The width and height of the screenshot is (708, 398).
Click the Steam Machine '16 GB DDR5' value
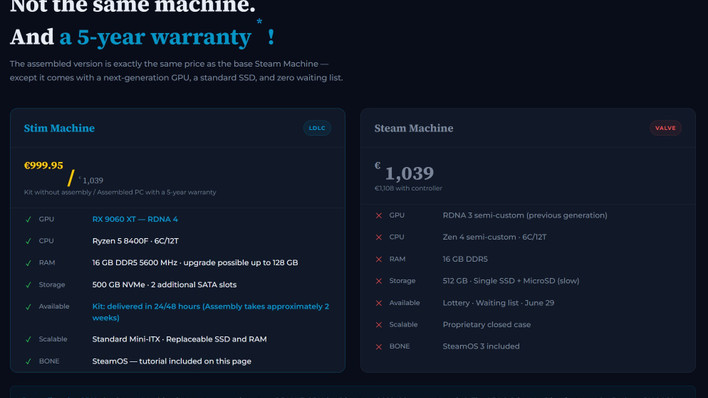pos(465,259)
